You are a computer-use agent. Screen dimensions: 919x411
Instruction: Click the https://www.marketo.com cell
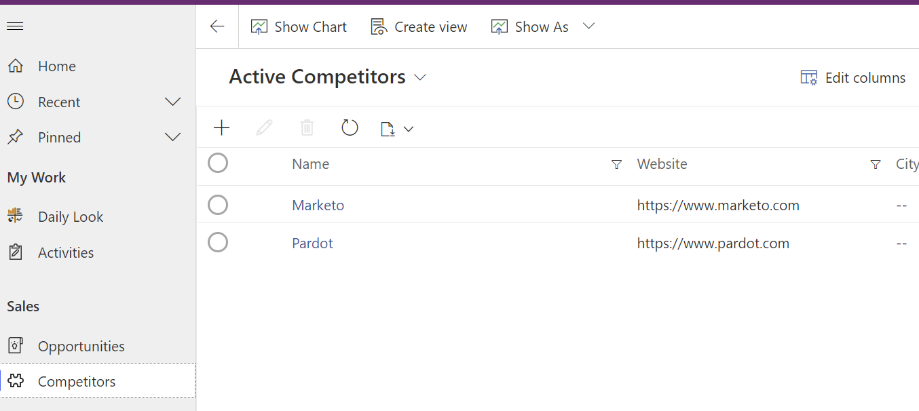[x=719, y=205]
